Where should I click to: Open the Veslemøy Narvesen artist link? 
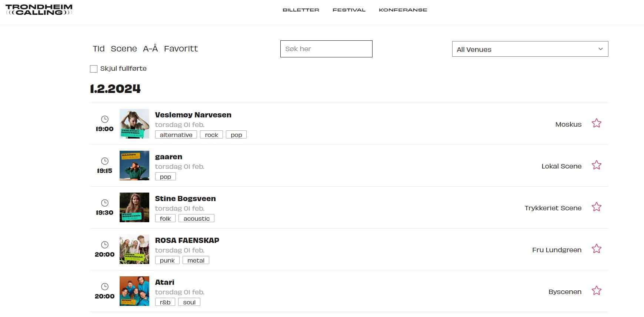(193, 115)
